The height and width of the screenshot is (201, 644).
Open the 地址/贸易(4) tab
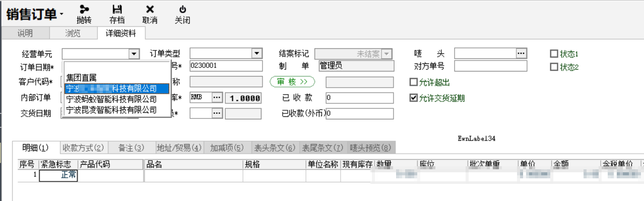pyautogui.click(x=179, y=148)
